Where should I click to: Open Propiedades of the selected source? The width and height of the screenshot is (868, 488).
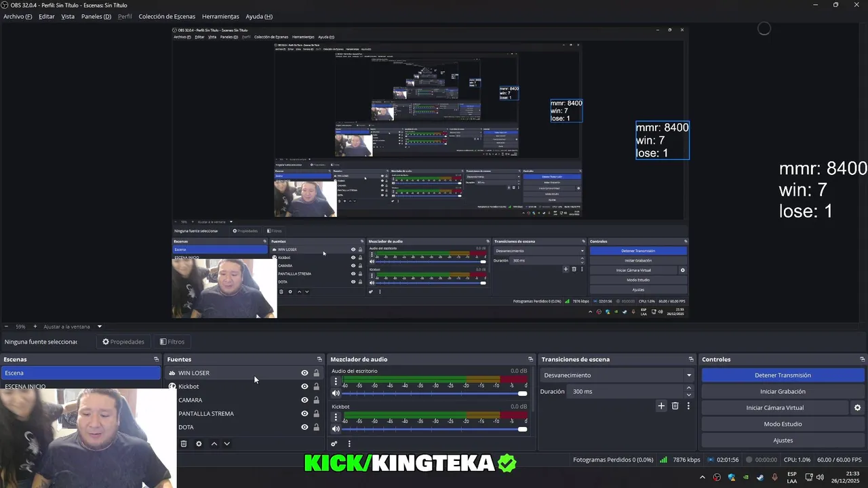coord(123,342)
